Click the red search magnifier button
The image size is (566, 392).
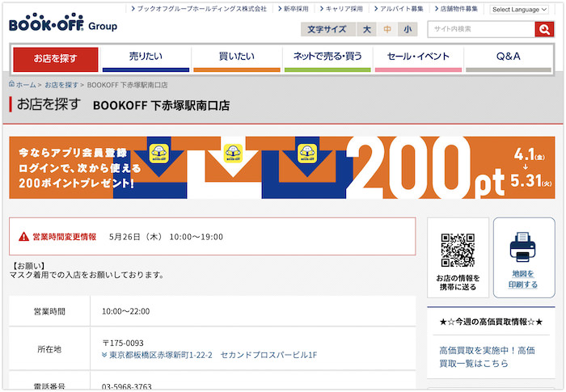point(544,29)
